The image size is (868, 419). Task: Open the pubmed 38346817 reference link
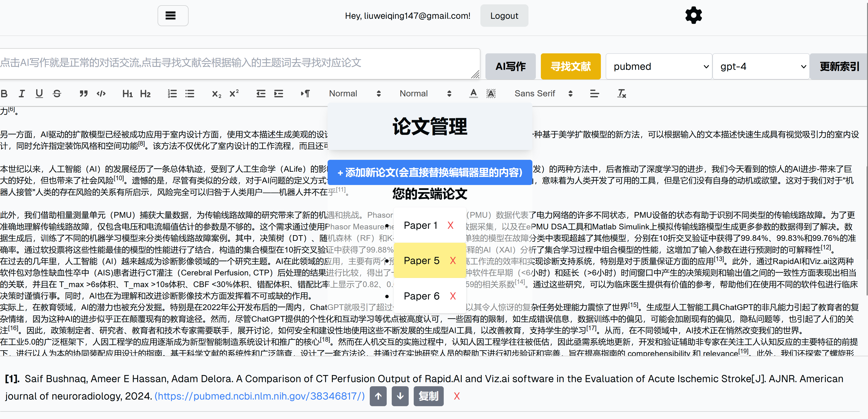point(260,396)
